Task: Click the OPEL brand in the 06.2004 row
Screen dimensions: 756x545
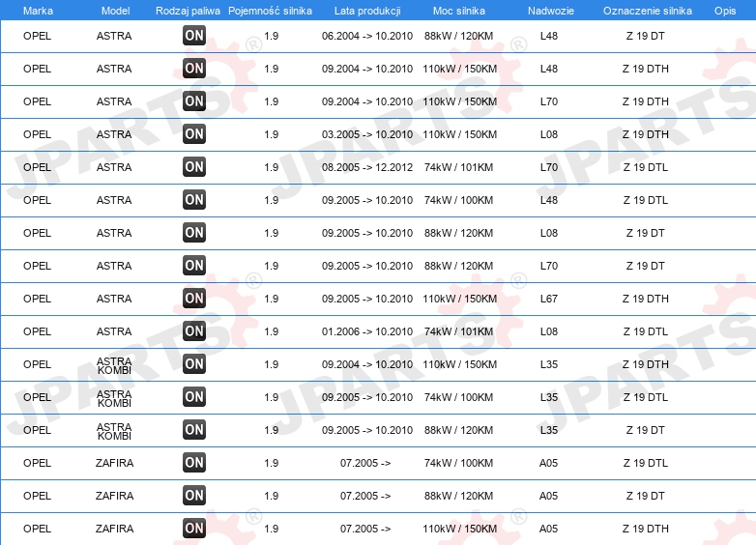Action: (37, 36)
